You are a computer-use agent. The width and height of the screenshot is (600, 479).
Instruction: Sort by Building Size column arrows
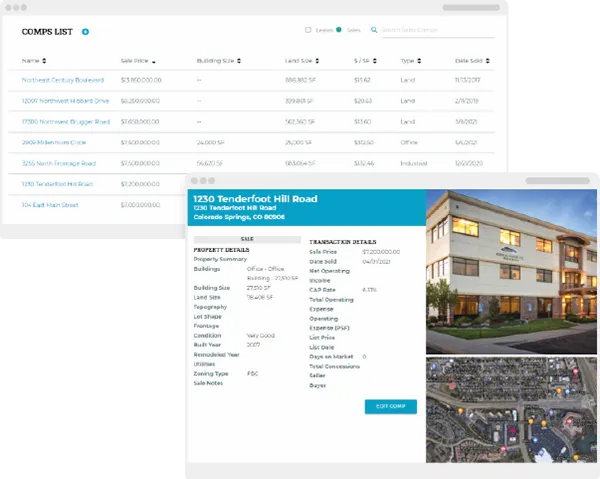coord(240,60)
